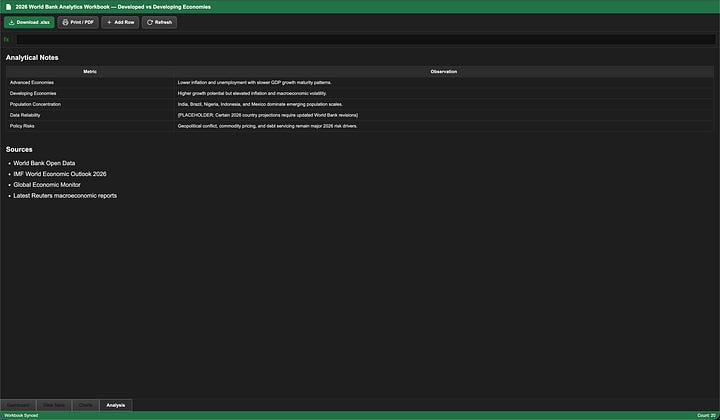
Task: Click the 'Higher growth potential' observation
Action: (x=444, y=94)
